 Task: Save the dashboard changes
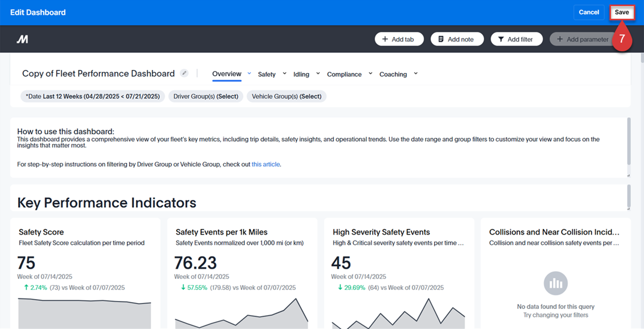click(622, 12)
